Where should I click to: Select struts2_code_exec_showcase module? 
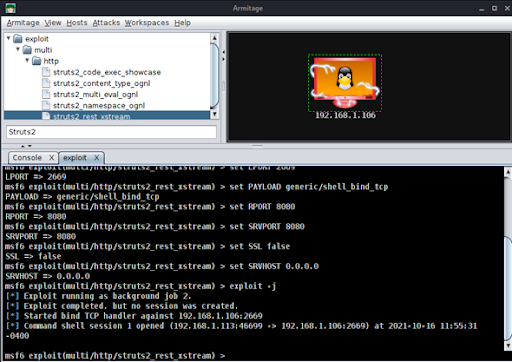[x=107, y=72]
